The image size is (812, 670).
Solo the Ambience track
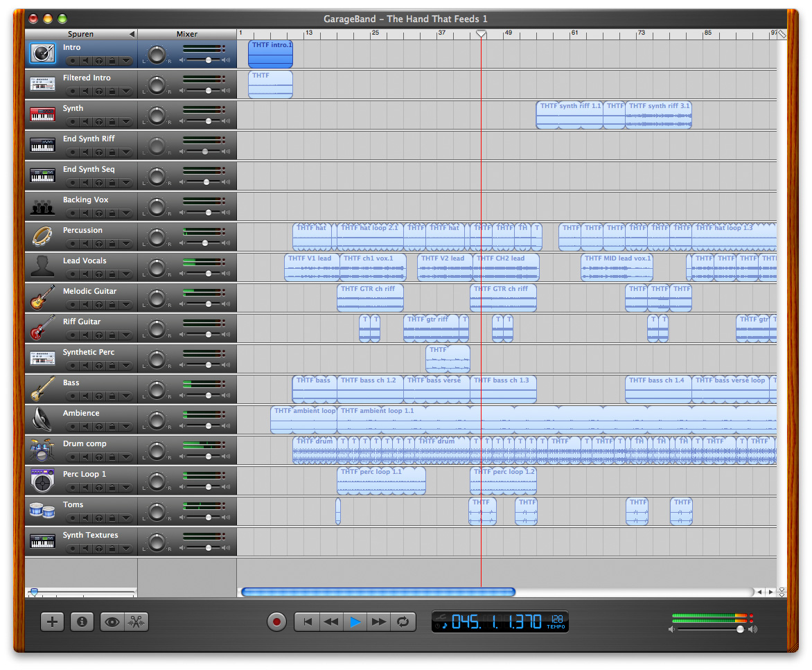98,427
